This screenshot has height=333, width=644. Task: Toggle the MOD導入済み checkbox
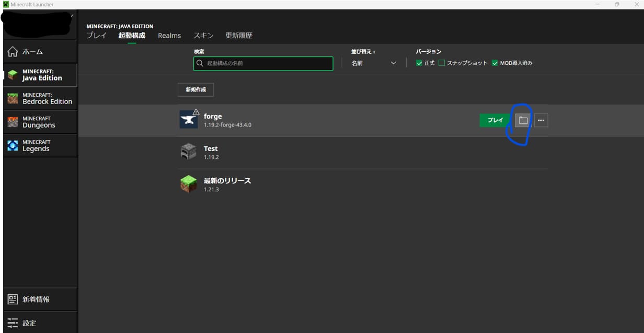pyautogui.click(x=495, y=63)
